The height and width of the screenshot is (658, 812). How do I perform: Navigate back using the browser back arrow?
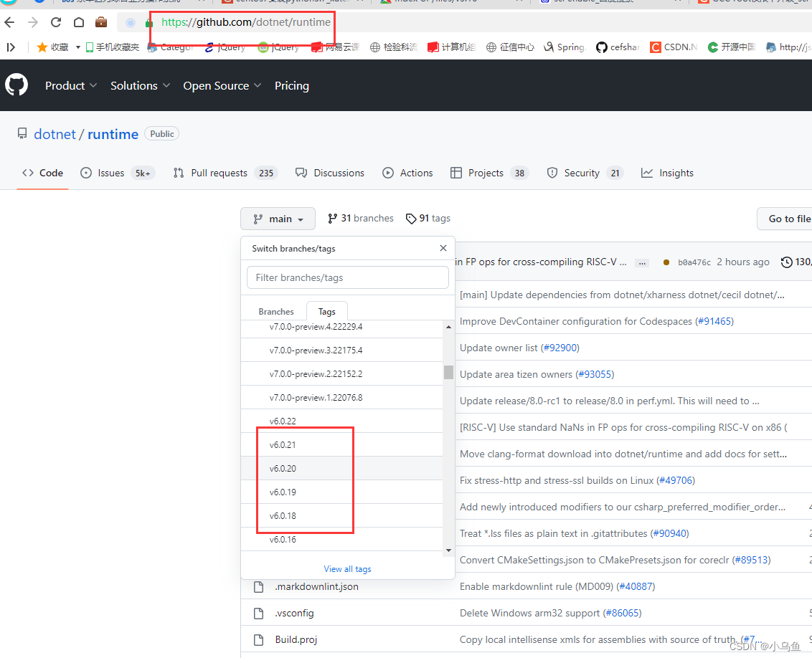(9, 22)
